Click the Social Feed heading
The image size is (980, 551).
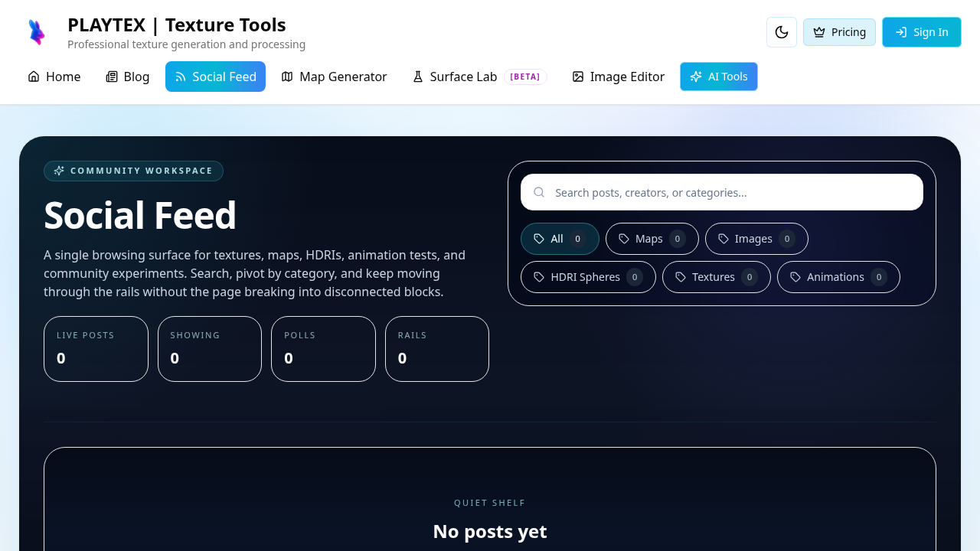pyautogui.click(x=140, y=216)
